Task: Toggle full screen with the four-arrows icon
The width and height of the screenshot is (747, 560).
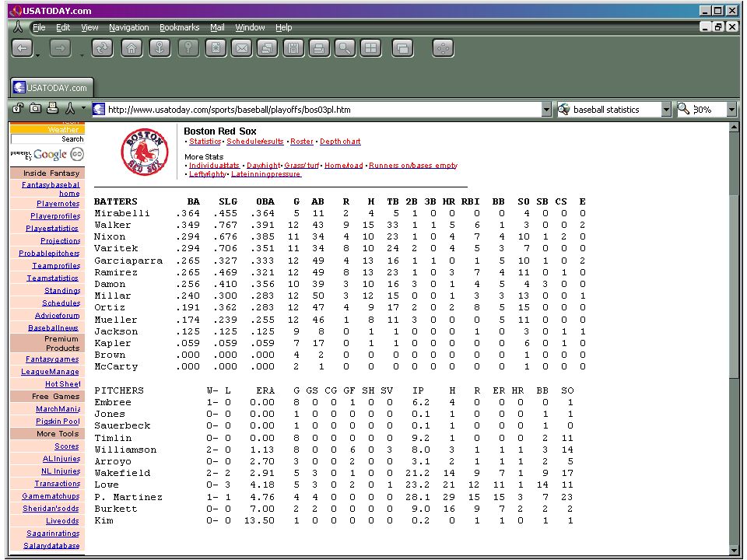Action: [x=443, y=48]
